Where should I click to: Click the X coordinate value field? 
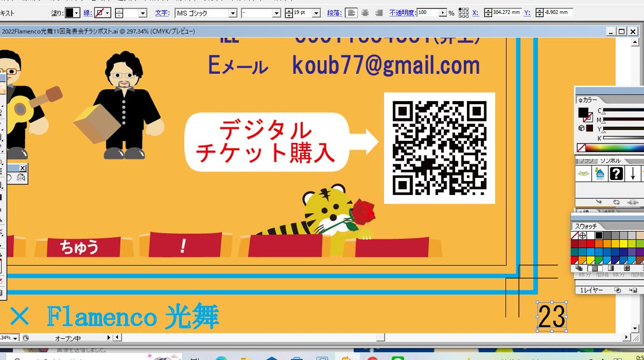[x=506, y=12]
